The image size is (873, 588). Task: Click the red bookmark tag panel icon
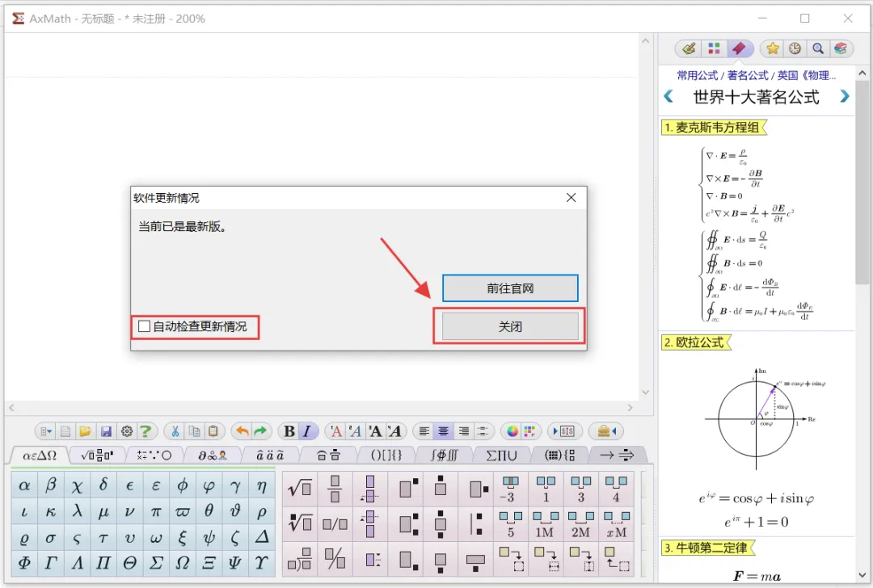click(x=739, y=49)
